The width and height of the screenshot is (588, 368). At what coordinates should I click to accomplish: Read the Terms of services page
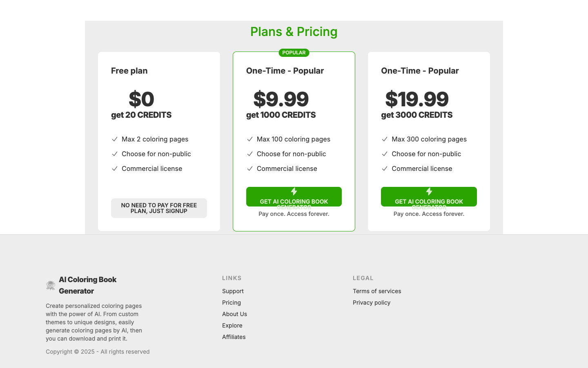tap(377, 291)
